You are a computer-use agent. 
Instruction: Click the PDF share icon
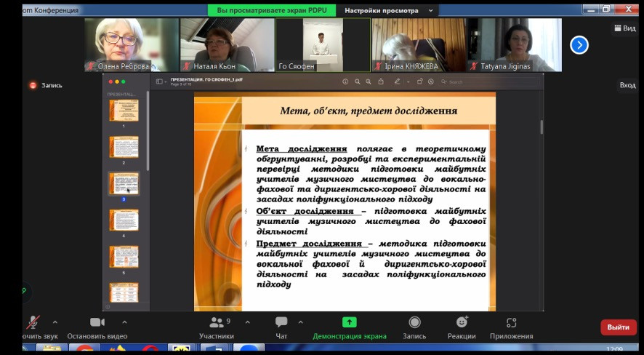point(381,81)
